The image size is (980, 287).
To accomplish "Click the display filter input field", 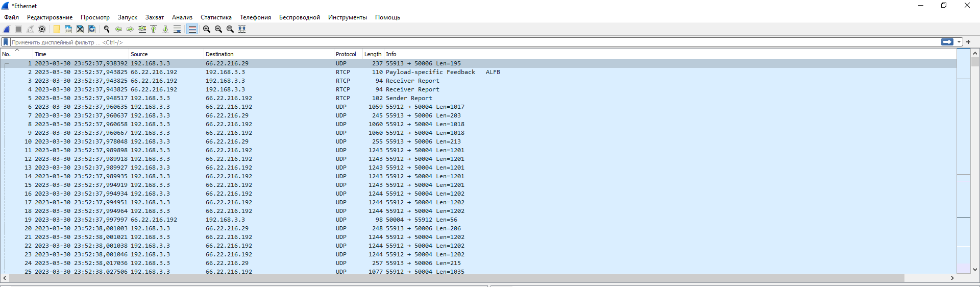I will 475,42.
